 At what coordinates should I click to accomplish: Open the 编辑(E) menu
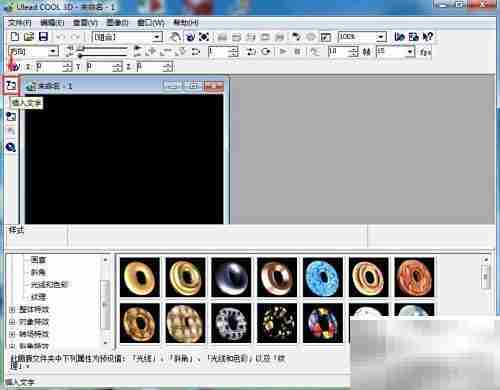pos(52,23)
